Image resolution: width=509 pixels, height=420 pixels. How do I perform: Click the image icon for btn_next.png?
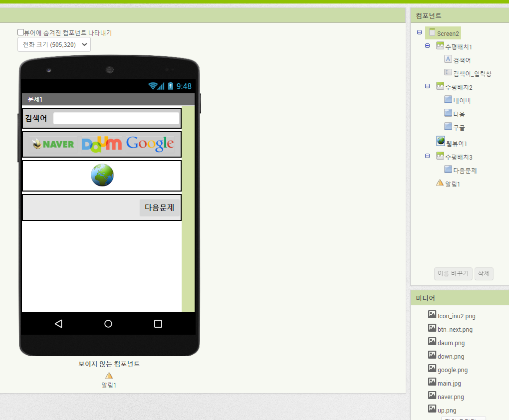[432, 328]
